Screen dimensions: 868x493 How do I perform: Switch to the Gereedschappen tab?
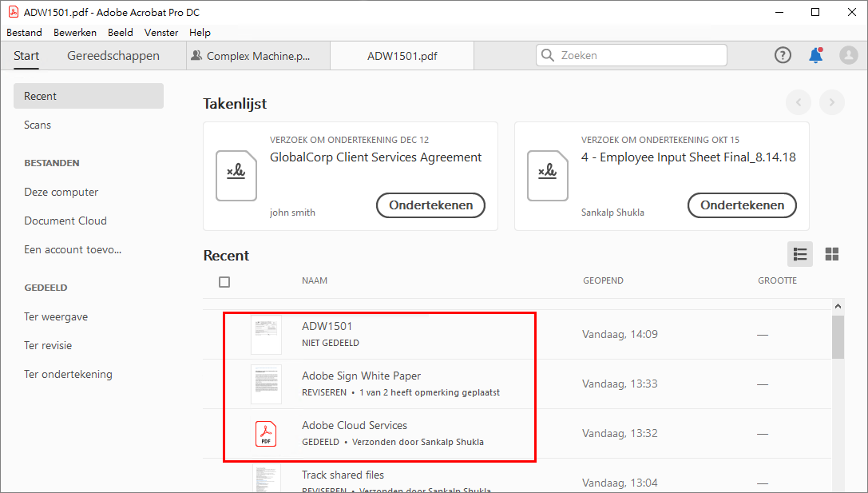[113, 56]
